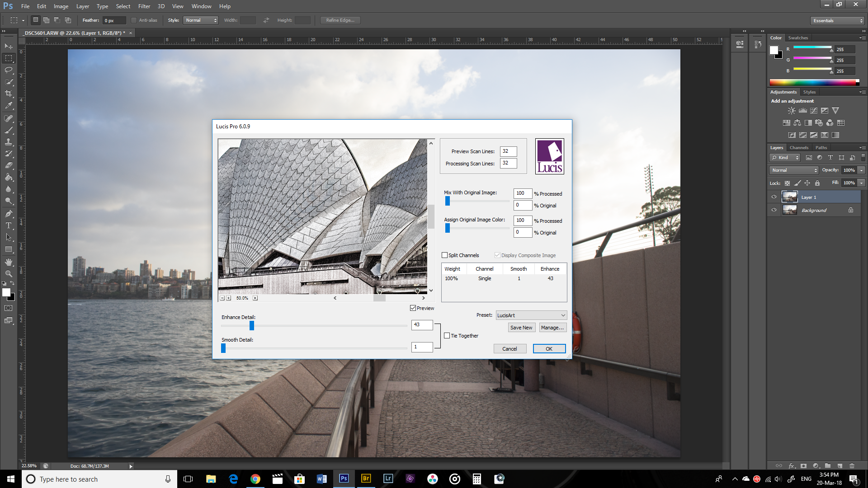Click the Save New preset button
The width and height of the screenshot is (868, 488).
pyautogui.click(x=521, y=327)
